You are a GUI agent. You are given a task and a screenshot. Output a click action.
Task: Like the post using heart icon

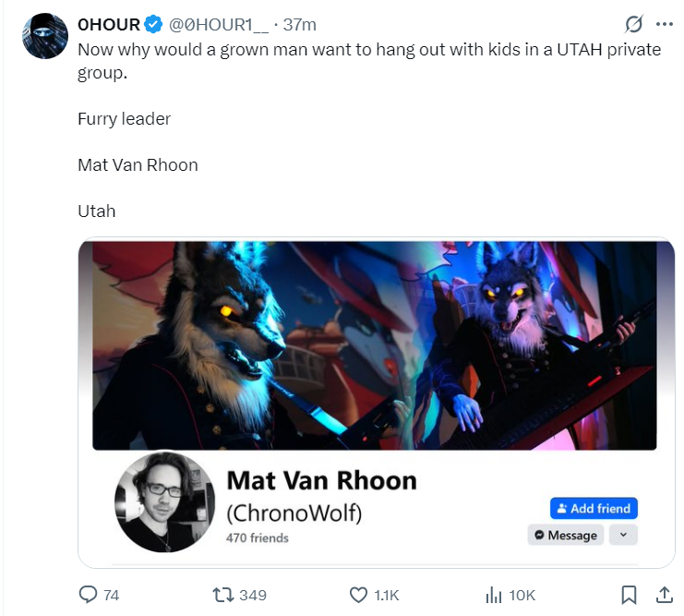pyautogui.click(x=358, y=595)
